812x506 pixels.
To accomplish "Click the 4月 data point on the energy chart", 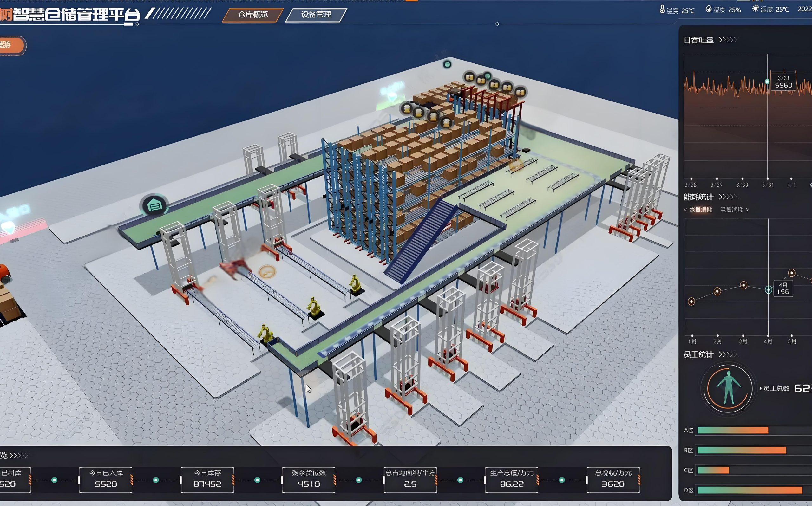I will 769,289.
